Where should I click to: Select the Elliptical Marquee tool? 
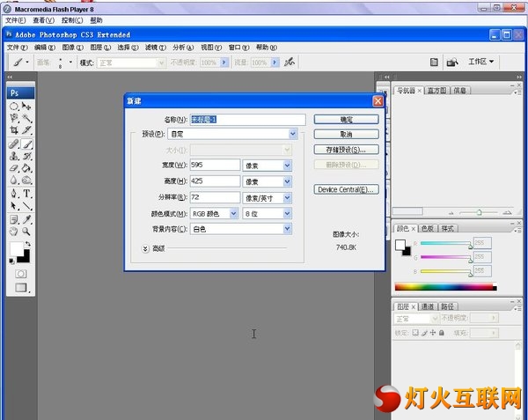(14, 107)
